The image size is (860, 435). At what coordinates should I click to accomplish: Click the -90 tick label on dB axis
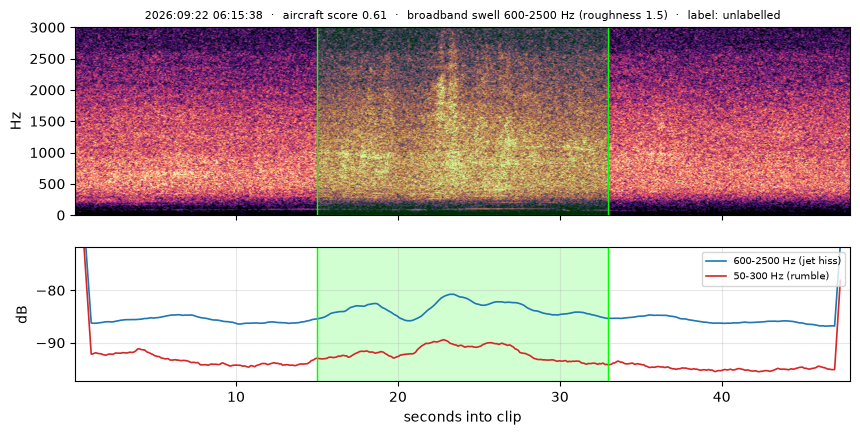(51, 344)
